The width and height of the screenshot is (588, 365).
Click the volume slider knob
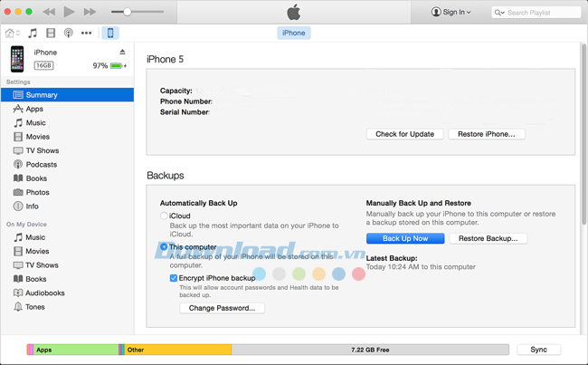(x=128, y=12)
